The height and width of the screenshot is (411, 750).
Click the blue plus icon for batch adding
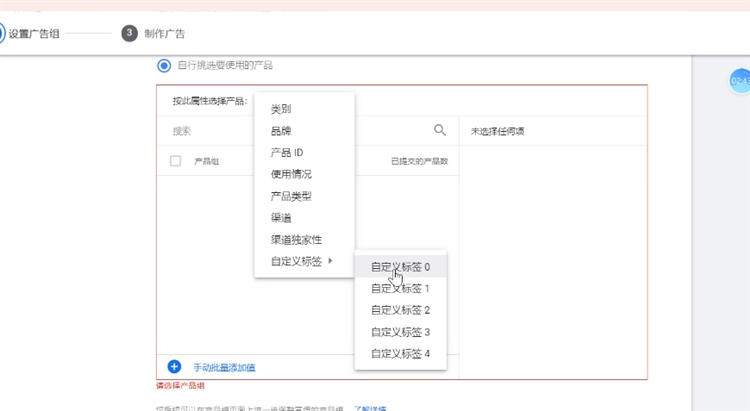click(174, 367)
